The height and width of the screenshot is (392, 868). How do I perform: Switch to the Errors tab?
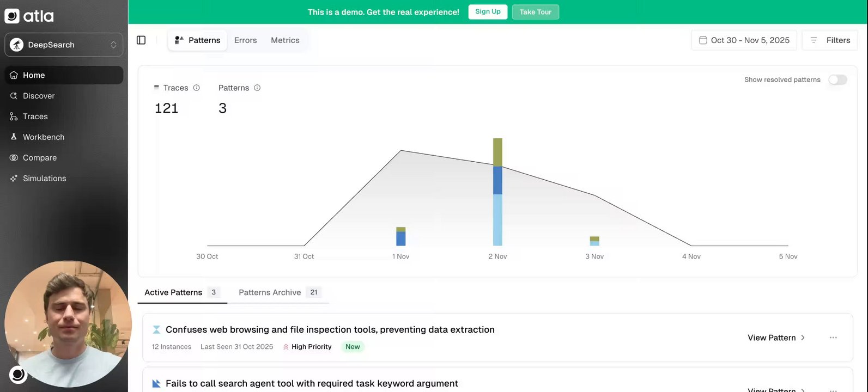[245, 40]
